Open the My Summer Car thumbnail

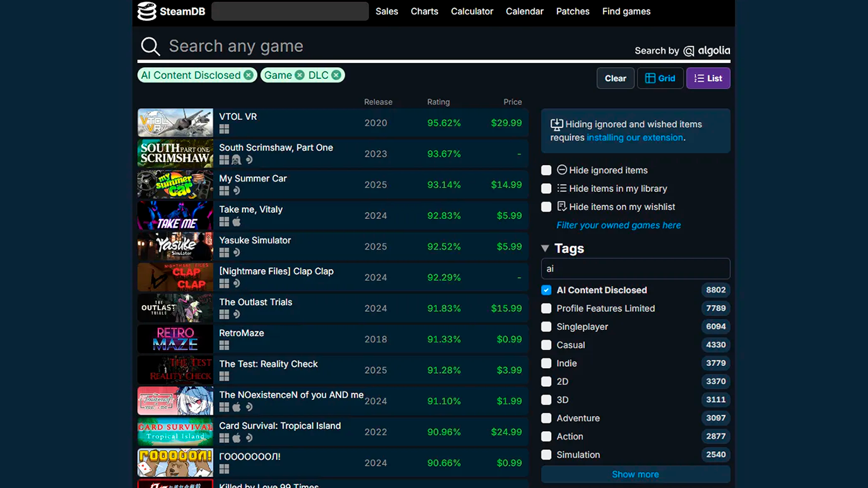[x=175, y=185]
